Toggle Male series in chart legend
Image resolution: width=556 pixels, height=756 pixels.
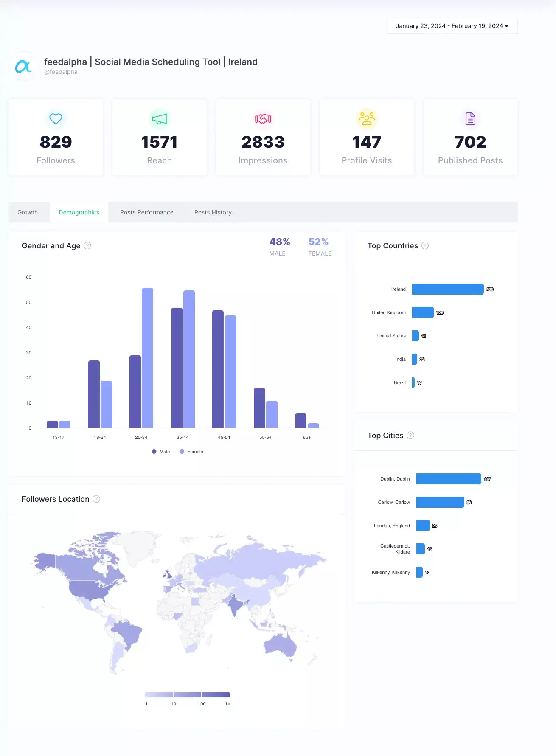coord(161,452)
